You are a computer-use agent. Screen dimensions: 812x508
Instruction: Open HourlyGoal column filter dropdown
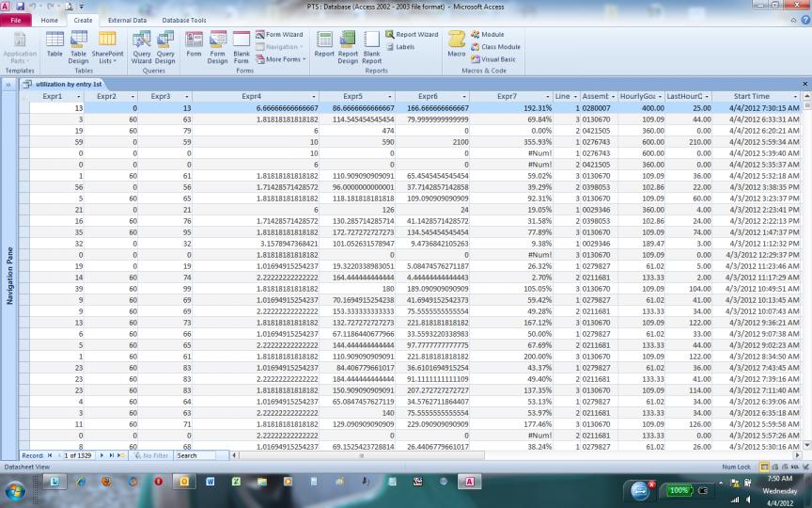point(660,96)
